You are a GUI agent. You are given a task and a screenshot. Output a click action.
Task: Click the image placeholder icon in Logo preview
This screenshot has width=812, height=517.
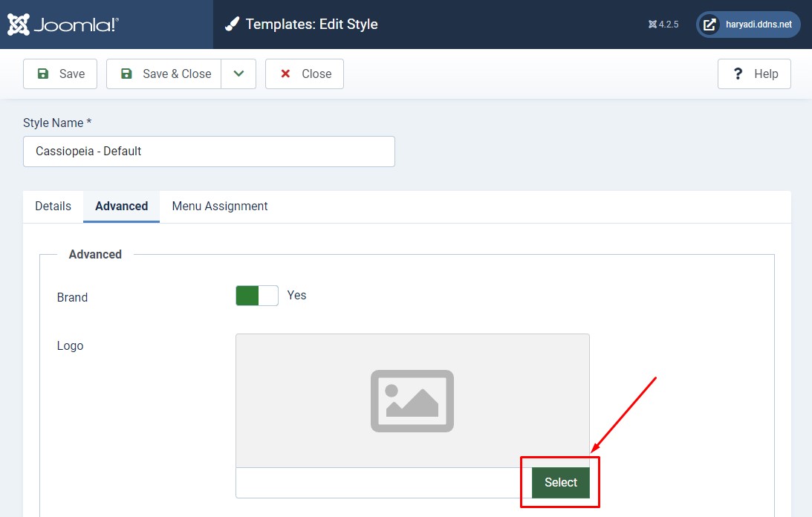pos(412,401)
